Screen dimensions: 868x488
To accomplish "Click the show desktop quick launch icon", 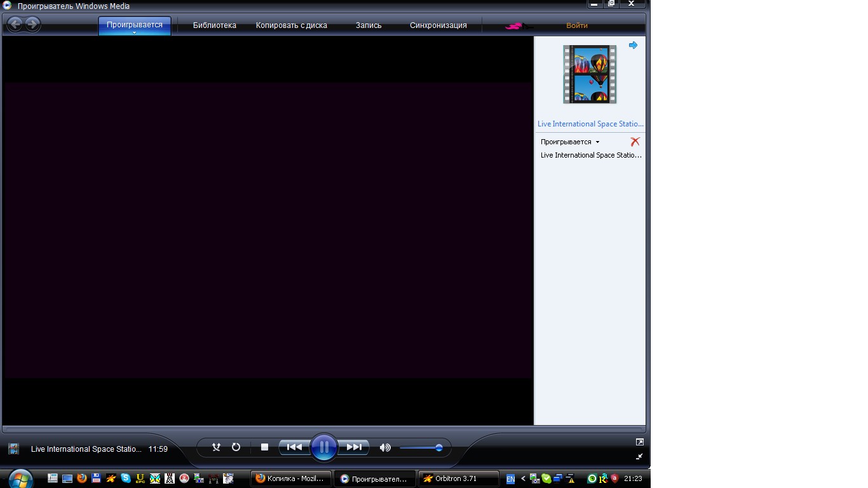I will click(67, 478).
